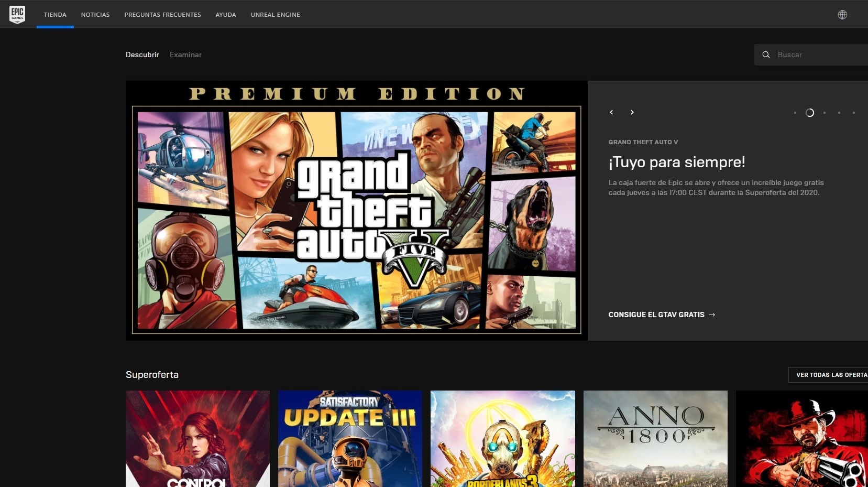Select the active loading carousel indicator
This screenshot has height=487, width=868.
[810, 113]
